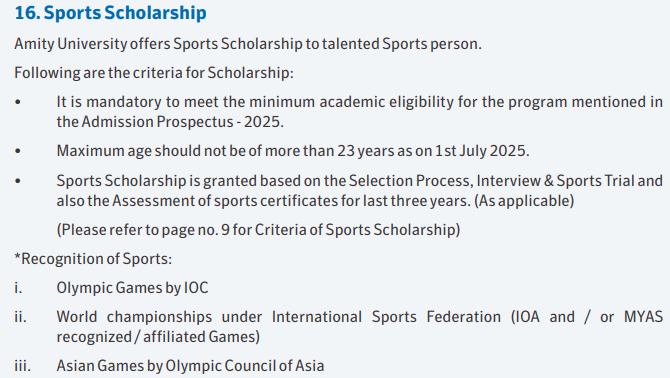Click the text "23 years as on 1st July 2025"
Viewport: 670px width, 378px height.
click(x=433, y=151)
